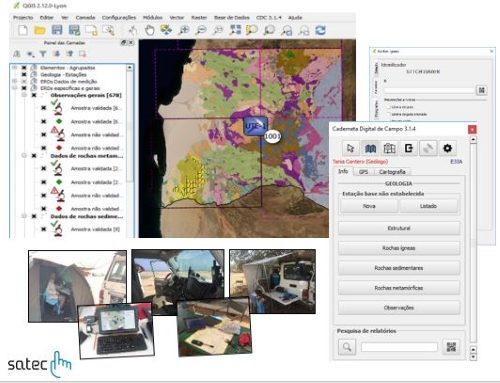The width and height of the screenshot is (500, 383).
Task: Expand the Elementos - Agrupados layer group
Action: point(14,68)
